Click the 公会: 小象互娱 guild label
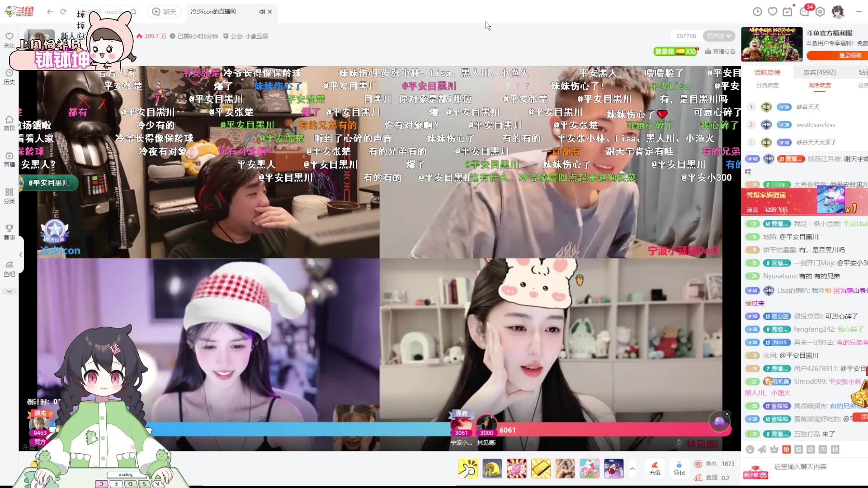 [245, 36]
